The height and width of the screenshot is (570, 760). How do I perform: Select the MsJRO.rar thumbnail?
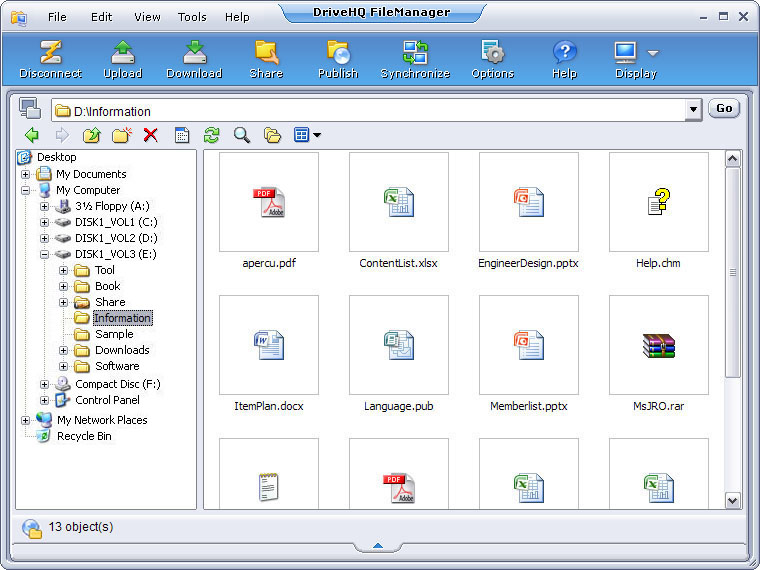click(659, 345)
